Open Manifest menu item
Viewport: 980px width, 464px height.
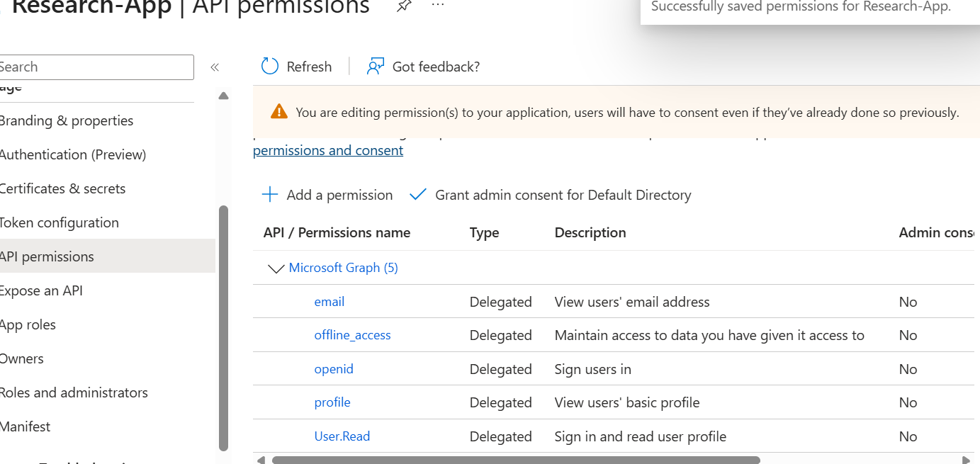pos(26,426)
